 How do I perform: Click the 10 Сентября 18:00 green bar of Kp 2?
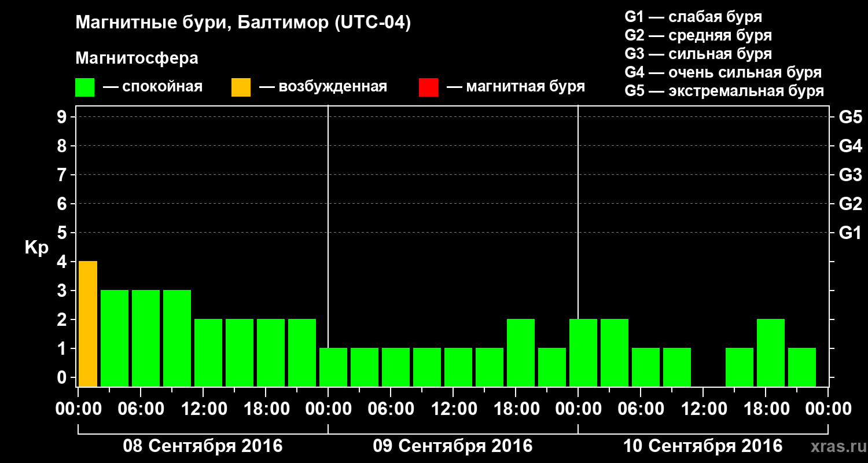(771, 353)
